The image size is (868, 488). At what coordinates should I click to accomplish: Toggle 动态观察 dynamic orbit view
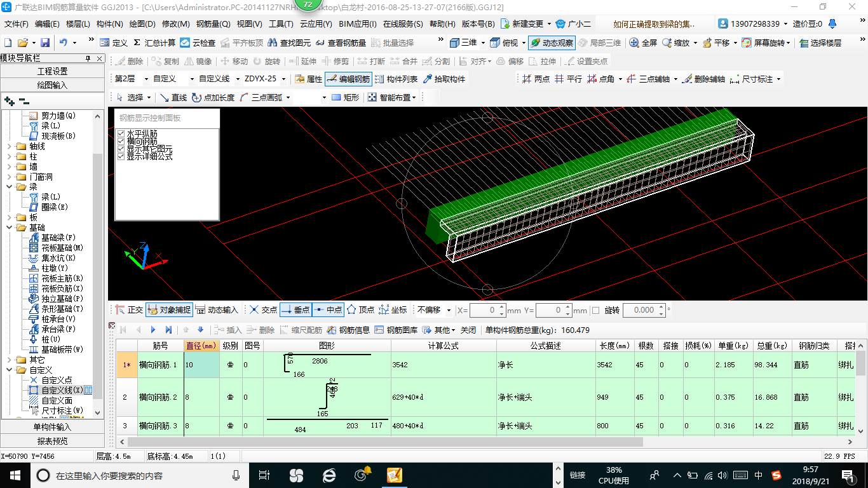[552, 43]
